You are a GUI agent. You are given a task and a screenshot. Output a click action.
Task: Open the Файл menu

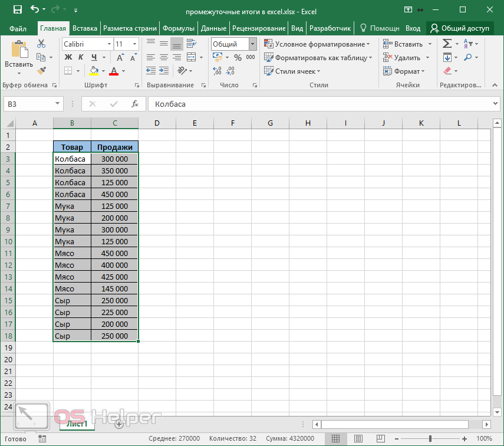[x=18, y=29]
